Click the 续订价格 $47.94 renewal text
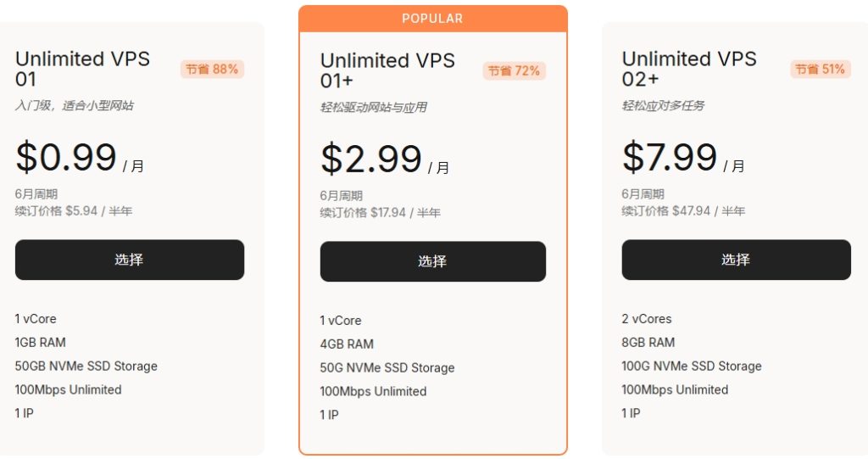This screenshot has height=459, width=868. point(683,210)
